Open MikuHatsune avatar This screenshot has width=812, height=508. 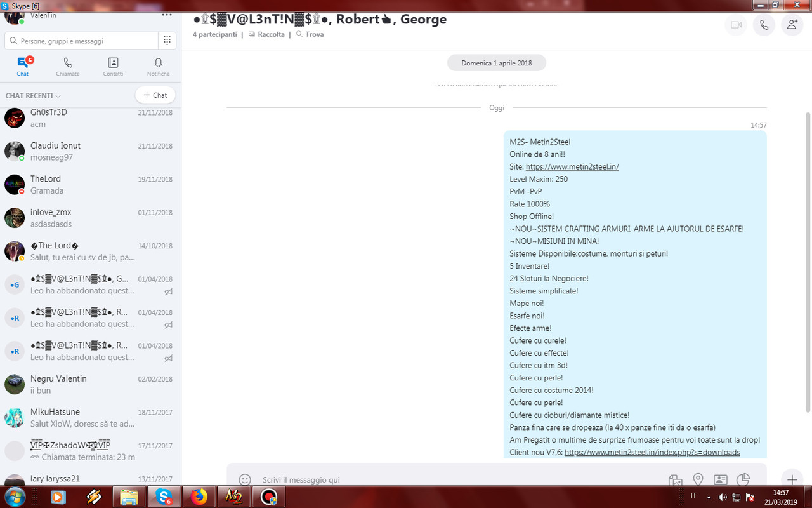15,418
